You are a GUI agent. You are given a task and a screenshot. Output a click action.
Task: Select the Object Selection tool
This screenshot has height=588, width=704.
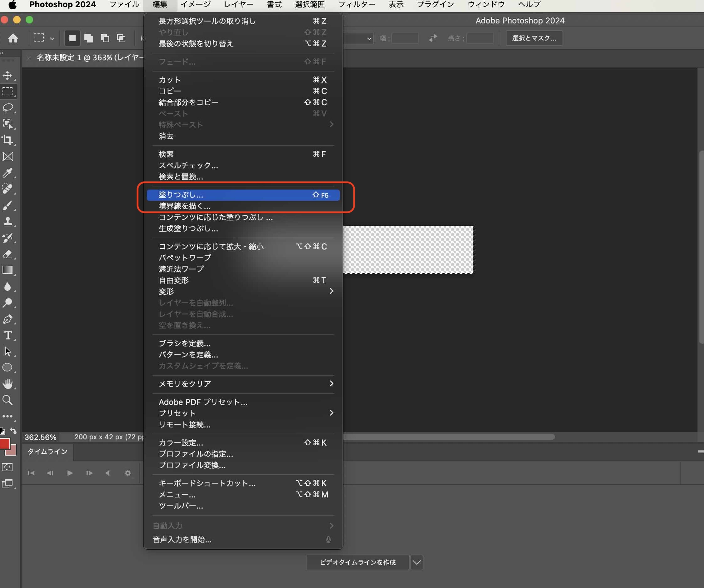click(8, 124)
